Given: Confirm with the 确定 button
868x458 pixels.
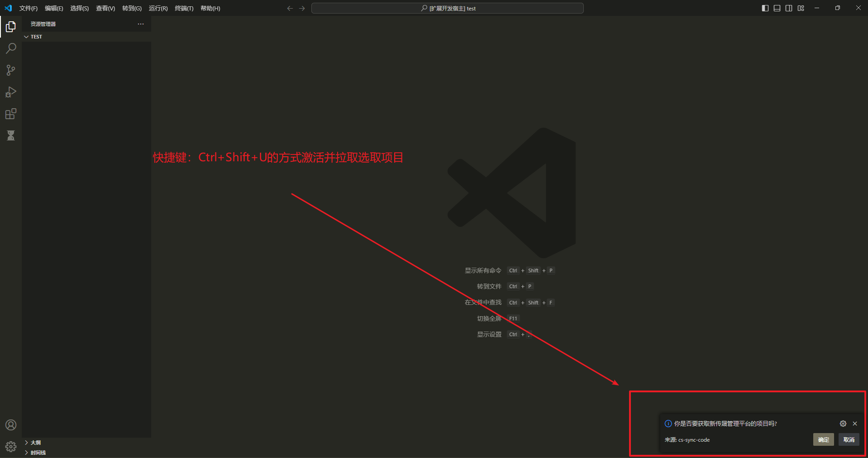Looking at the screenshot, I should pos(824,439).
